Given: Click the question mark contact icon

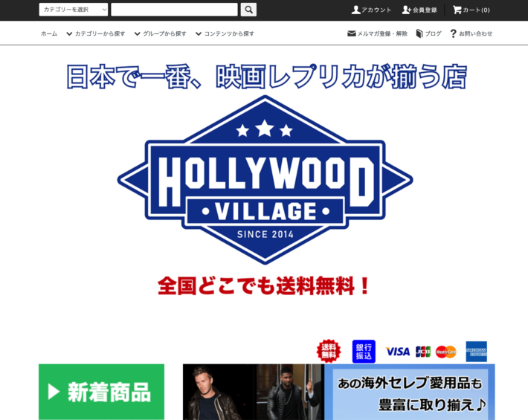Looking at the screenshot, I should [453, 33].
